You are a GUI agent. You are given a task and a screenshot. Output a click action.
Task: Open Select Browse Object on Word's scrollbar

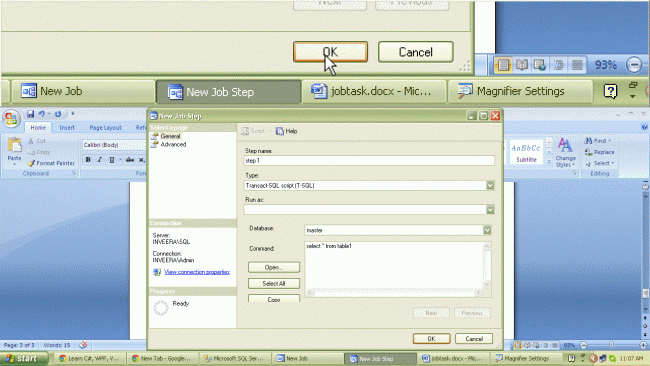(645, 326)
